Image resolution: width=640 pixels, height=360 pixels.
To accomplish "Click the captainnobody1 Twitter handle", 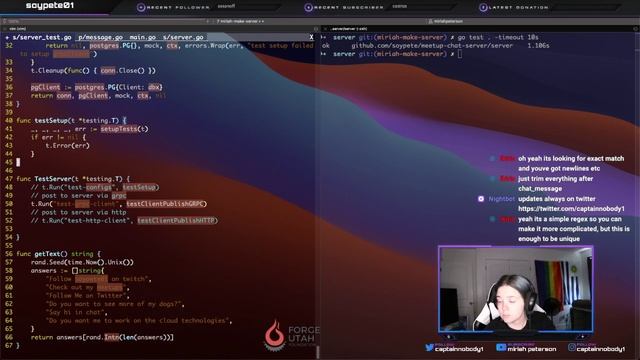I will click(x=459, y=349).
